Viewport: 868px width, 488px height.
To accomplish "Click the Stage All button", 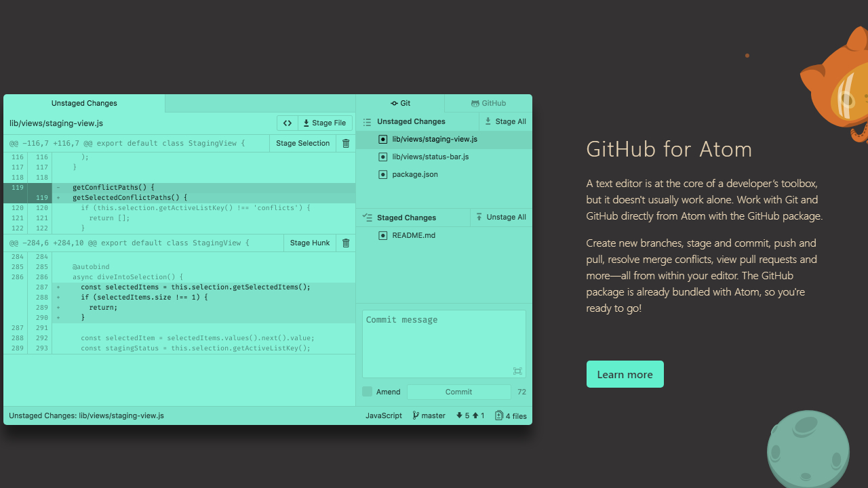I will click(505, 121).
